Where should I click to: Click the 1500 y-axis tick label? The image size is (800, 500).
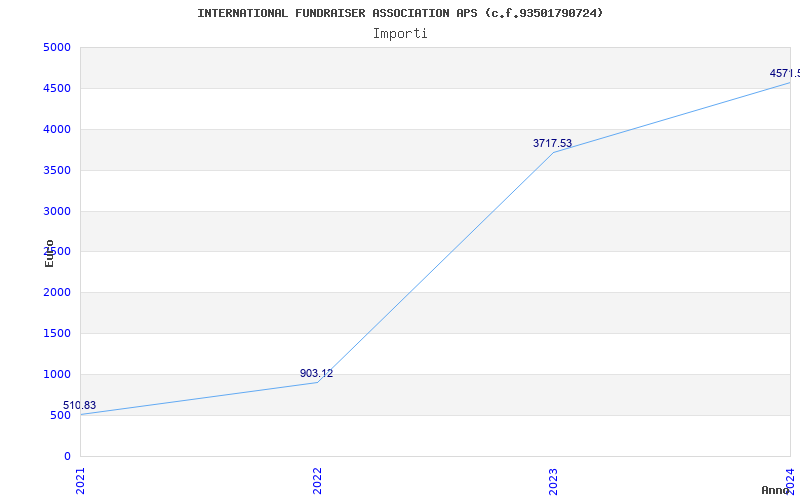point(57,334)
